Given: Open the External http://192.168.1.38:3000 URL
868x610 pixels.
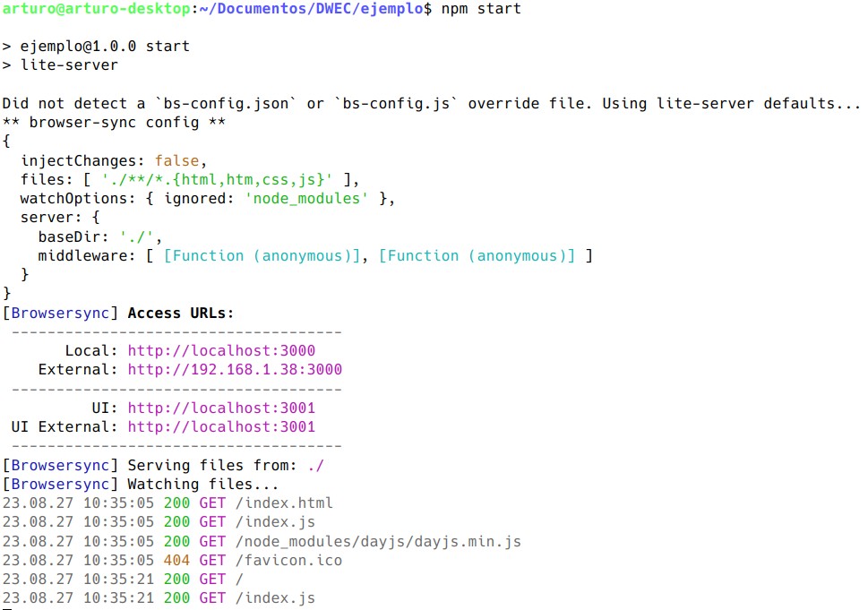Looking at the screenshot, I should tap(235, 369).
